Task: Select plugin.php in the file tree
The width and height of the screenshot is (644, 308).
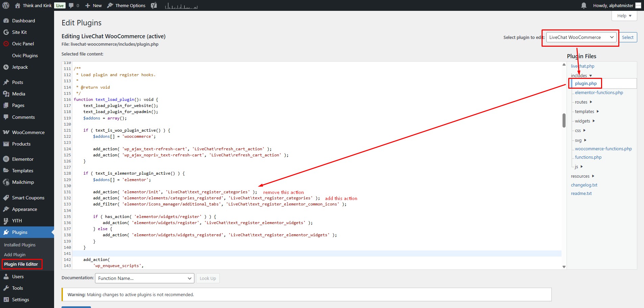Action: 586,83
